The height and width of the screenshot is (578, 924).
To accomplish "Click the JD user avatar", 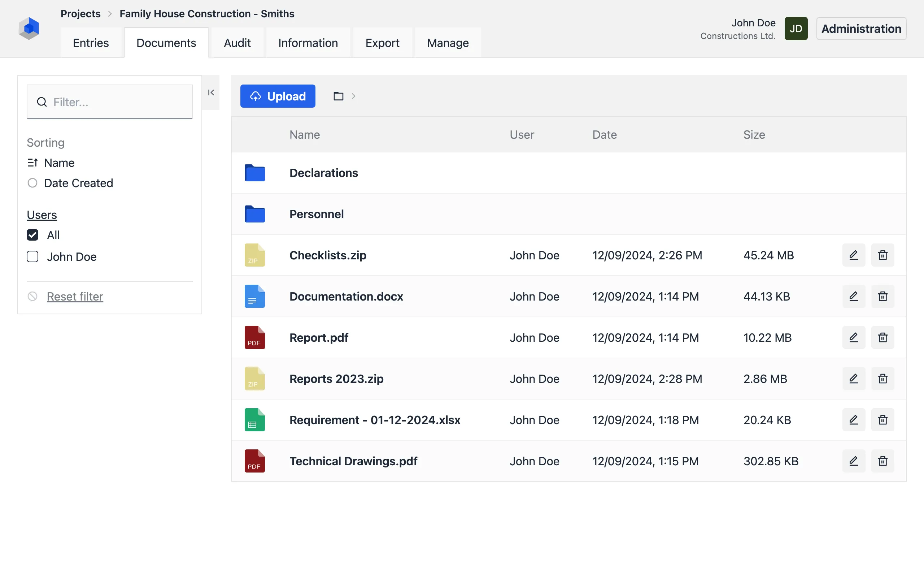I will coord(796,29).
